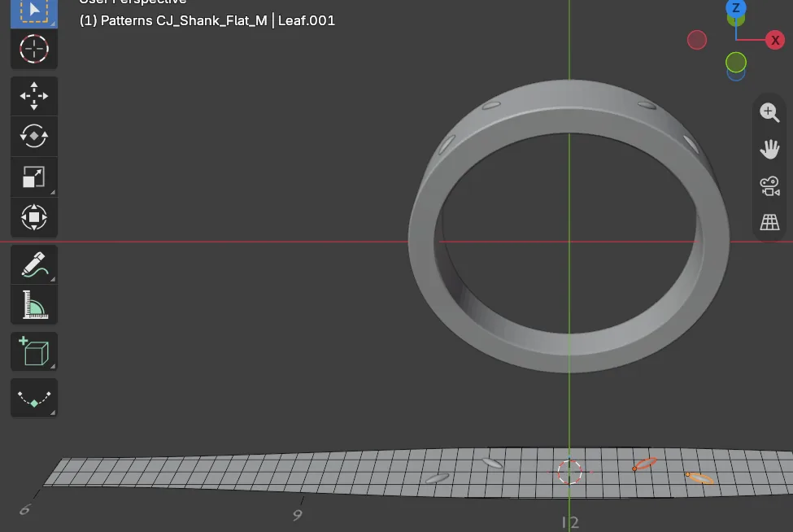
Task: Snap view to bright green Y axis
Action: [x=736, y=62]
